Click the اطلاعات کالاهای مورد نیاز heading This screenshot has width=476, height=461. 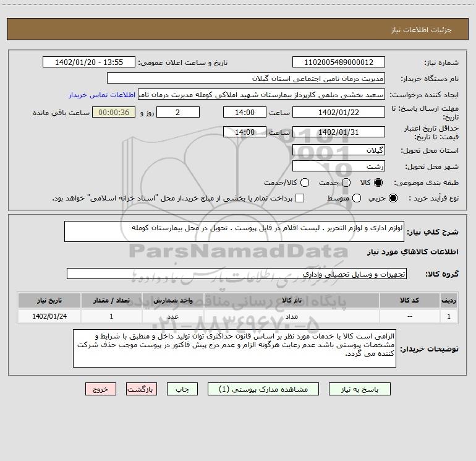point(413,252)
